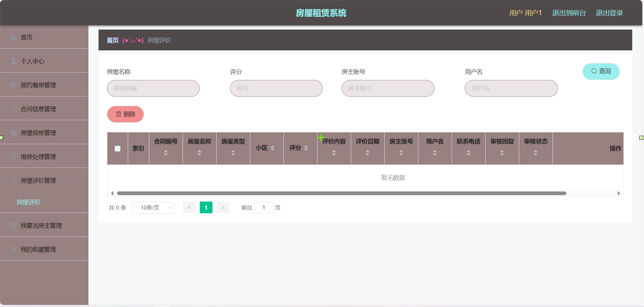Focus the 房屋名称 search input
Viewport: 644px width, 307px height.
point(153,88)
